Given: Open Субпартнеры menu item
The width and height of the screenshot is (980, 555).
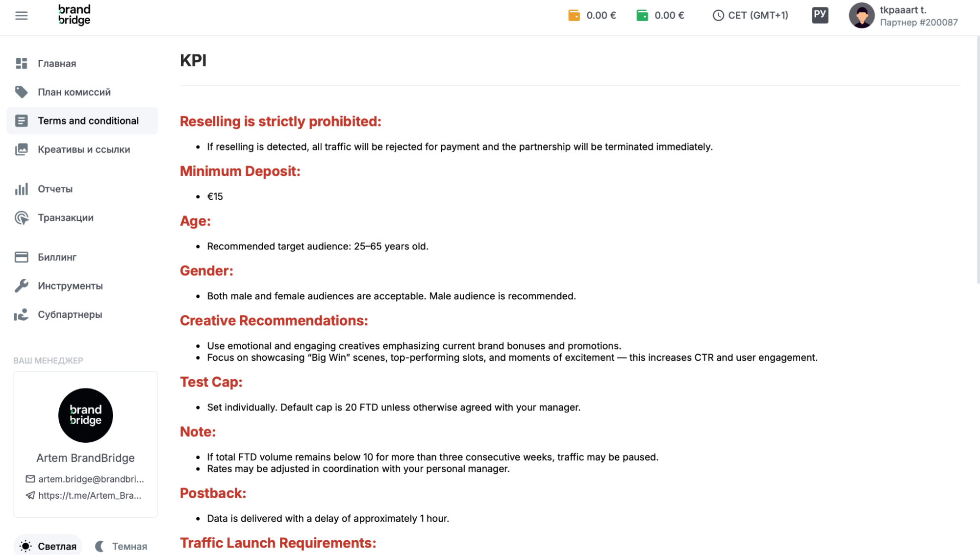Looking at the screenshot, I should pyautogui.click(x=82, y=314).
